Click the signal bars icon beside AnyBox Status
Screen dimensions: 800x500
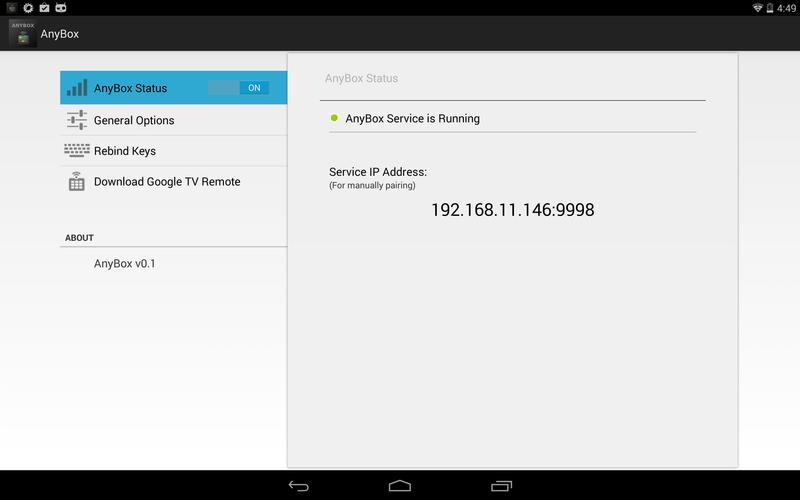click(x=77, y=88)
